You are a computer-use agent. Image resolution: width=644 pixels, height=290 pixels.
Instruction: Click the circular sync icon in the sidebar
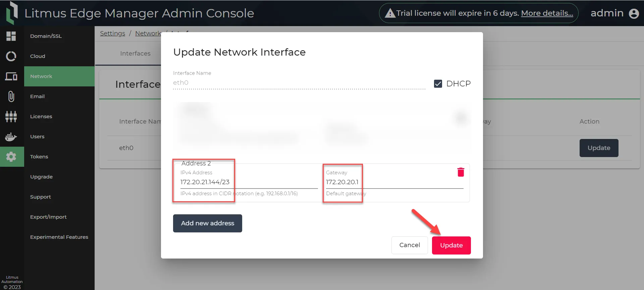coord(11,56)
